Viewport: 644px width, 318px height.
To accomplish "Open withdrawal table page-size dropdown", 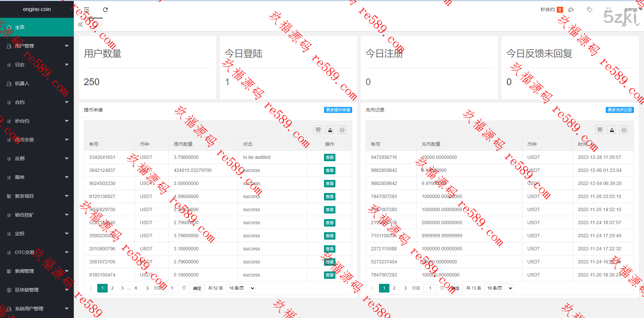I will tap(241, 288).
